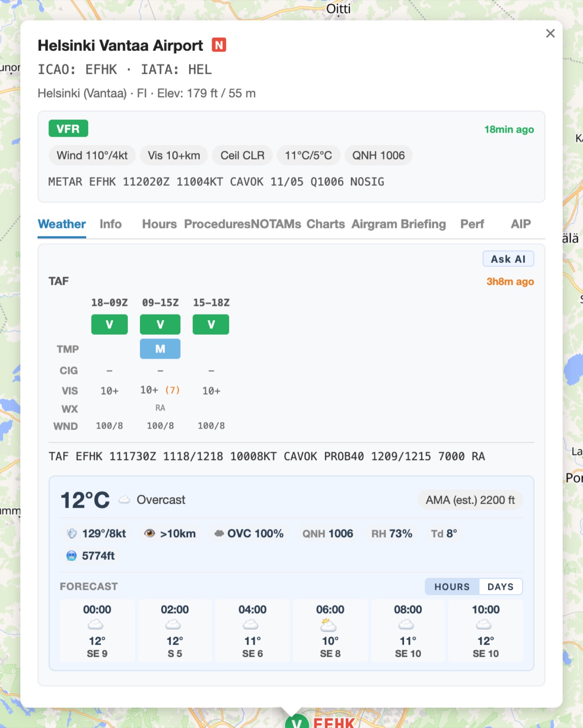Image resolution: width=583 pixels, height=728 pixels.
Task: Select the 02:00 forecast card
Action: click(175, 631)
